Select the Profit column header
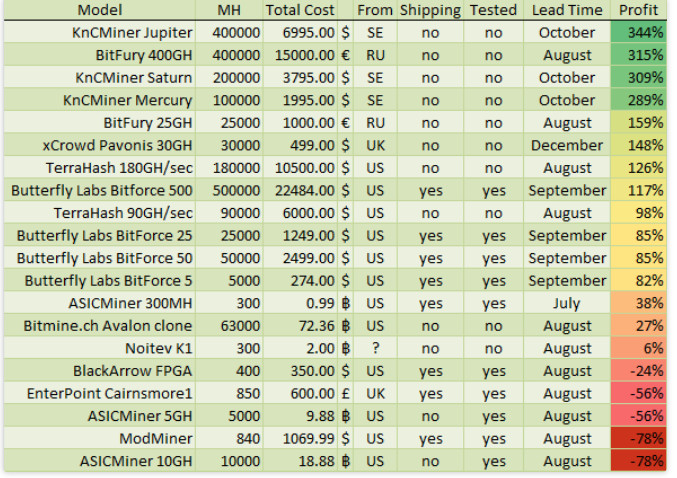The height and width of the screenshot is (478, 677). [638, 10]
